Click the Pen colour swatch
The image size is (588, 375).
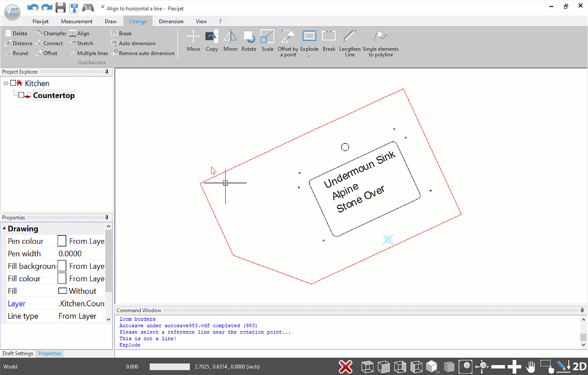click(62, 241)
